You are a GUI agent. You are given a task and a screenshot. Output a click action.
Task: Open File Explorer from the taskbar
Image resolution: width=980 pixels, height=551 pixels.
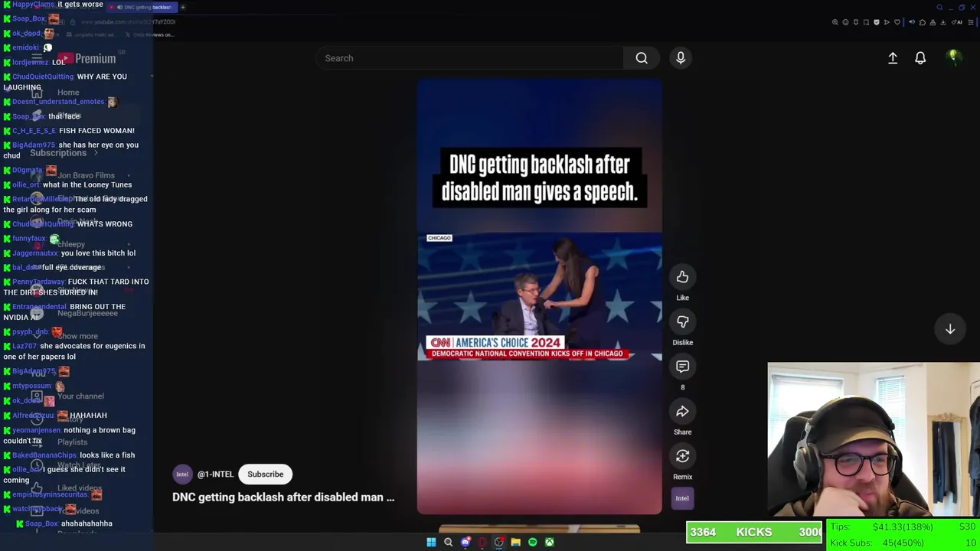coord(515,543)
